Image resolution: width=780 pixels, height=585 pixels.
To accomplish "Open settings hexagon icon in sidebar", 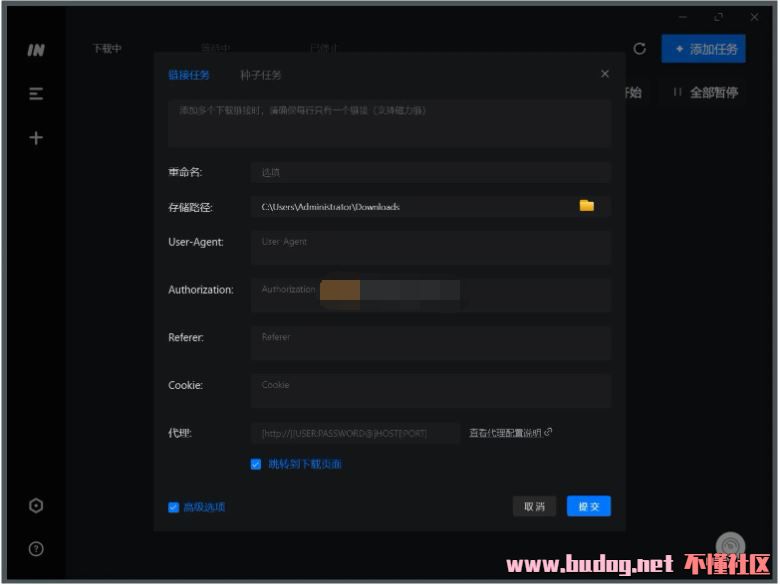I will click(x=36, y=506).
